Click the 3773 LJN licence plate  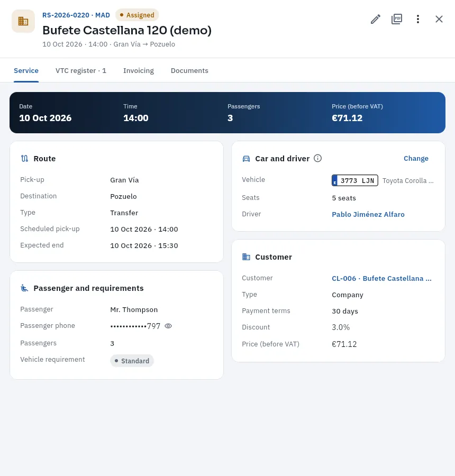pyautogui.click(x=355, y=180)
